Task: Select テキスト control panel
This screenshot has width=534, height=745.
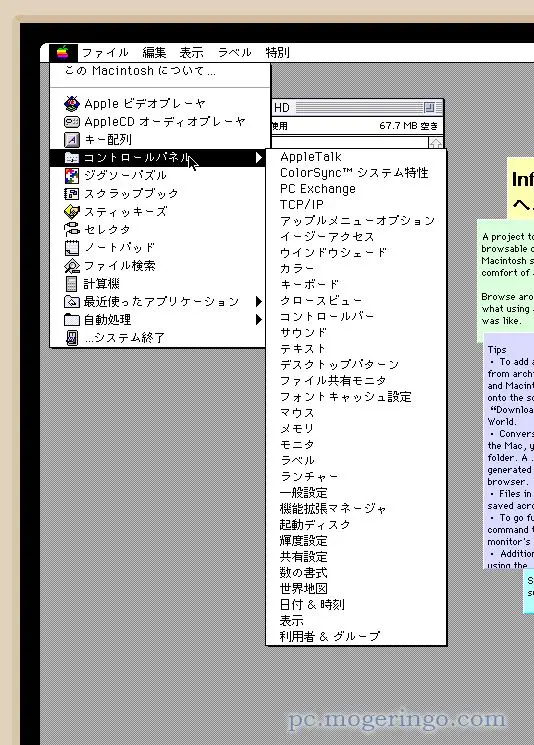Action: tap(356, 349)
